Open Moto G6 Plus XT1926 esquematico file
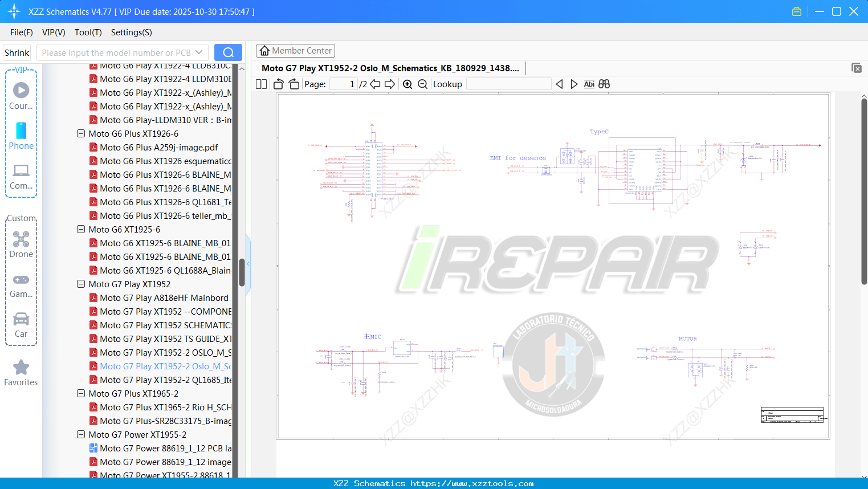 point(166,161)
